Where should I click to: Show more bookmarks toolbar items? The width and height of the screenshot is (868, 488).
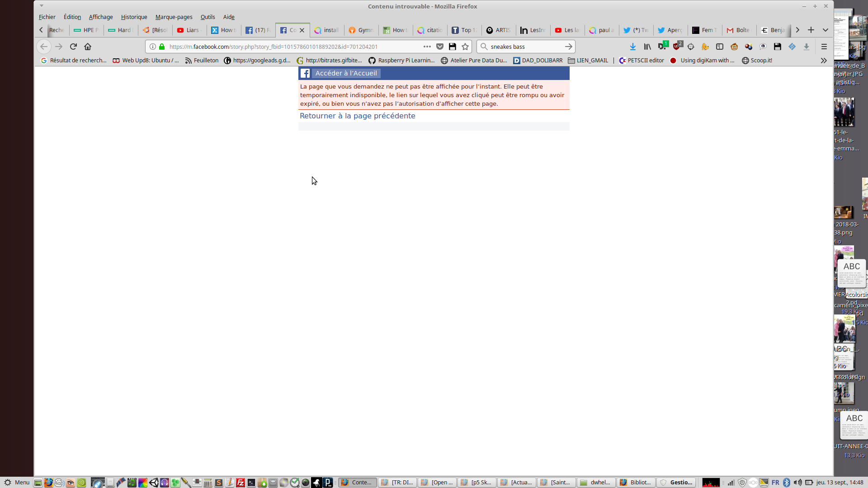point(824,61)
